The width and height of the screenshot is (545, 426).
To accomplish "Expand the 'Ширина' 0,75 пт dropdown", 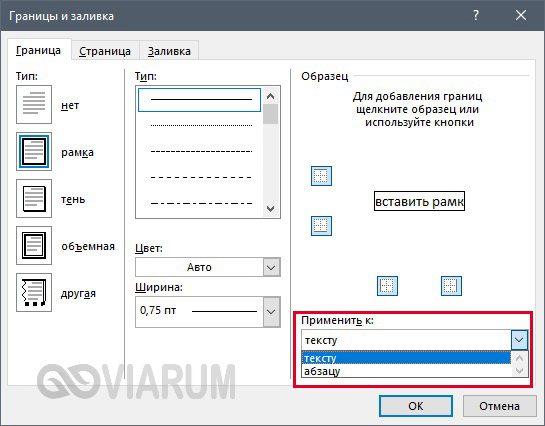I will 208,312.
